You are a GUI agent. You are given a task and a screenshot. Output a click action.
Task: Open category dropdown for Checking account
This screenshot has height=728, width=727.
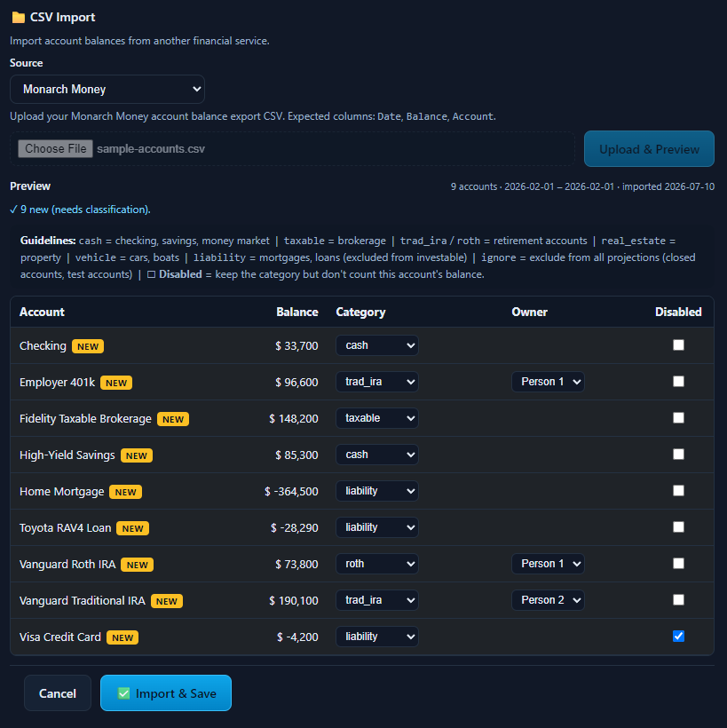(377, 345)
